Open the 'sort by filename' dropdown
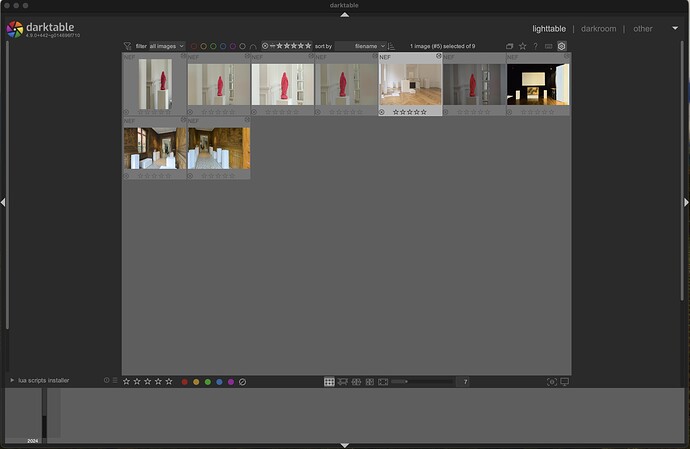The width and height of the screenshot is (690, 449). tap(360, 46)
